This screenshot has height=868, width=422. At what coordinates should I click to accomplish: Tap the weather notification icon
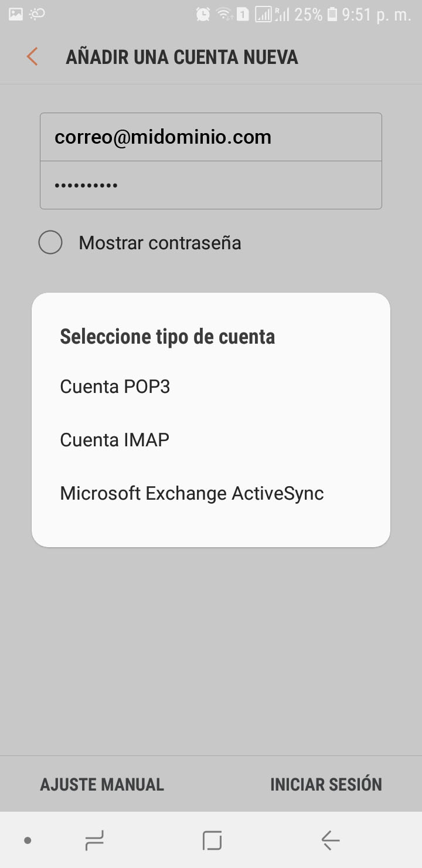(x=36, y=14)
